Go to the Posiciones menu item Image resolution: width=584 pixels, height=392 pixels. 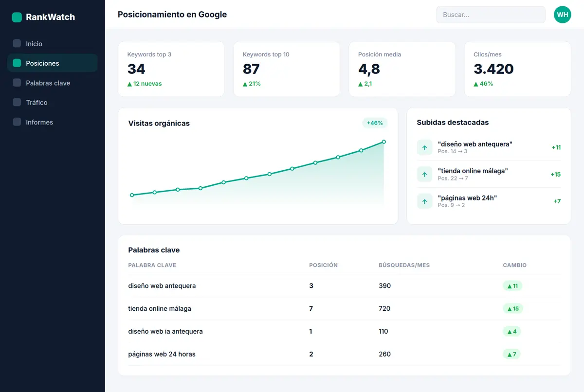tap(53, 63)
